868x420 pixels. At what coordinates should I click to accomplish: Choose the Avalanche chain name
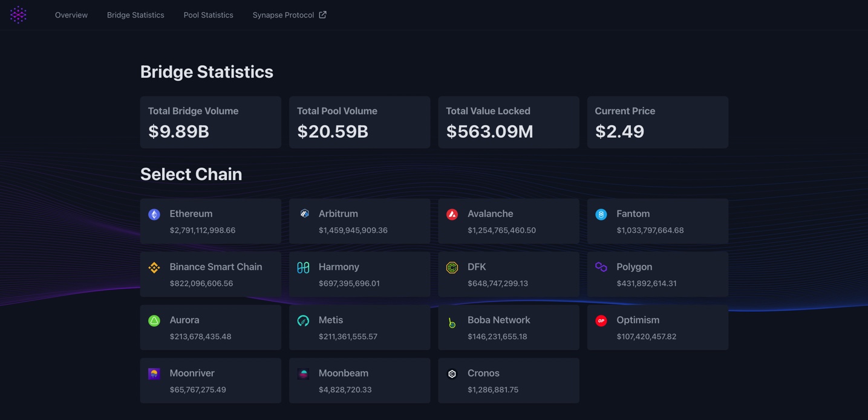[491, 214]
